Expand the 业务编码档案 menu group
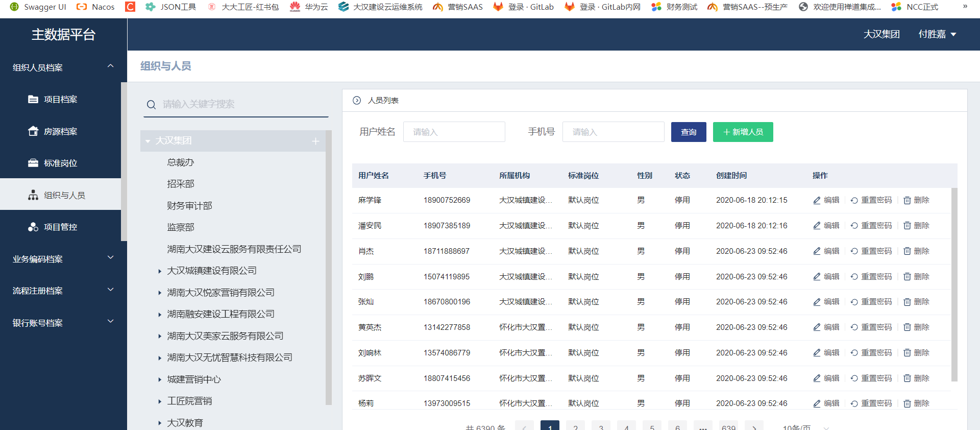980x430 pixels. [63, 259]
